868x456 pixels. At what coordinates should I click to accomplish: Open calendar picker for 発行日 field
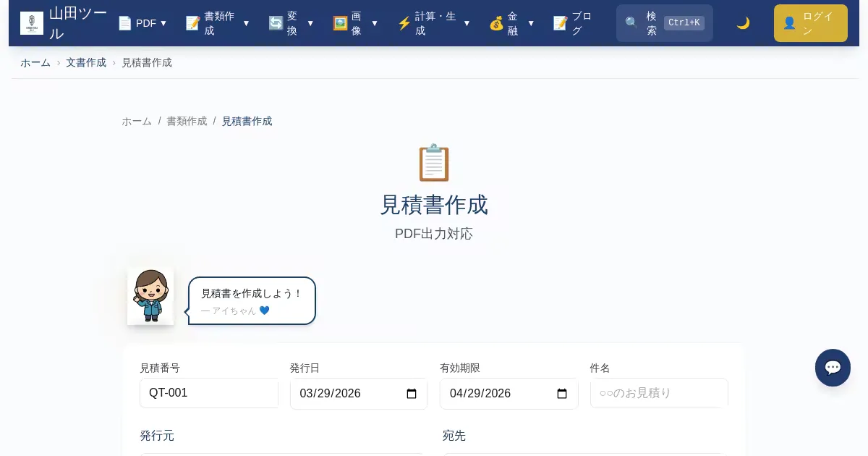coord(412,394)
